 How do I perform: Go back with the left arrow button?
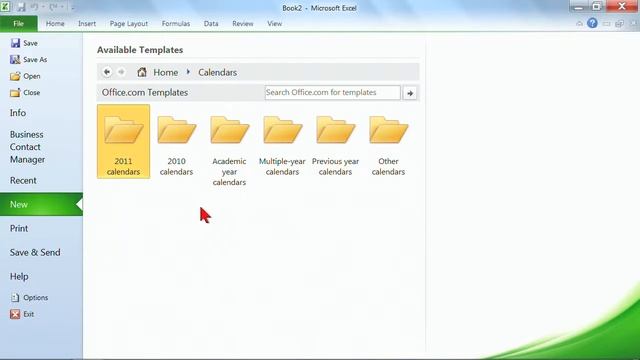107,72
